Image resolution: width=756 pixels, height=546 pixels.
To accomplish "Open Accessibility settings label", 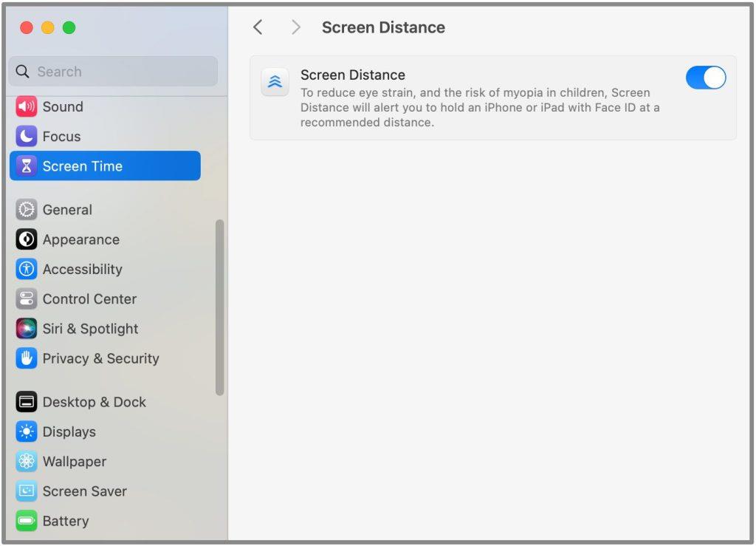I will (x=83, y=269).
